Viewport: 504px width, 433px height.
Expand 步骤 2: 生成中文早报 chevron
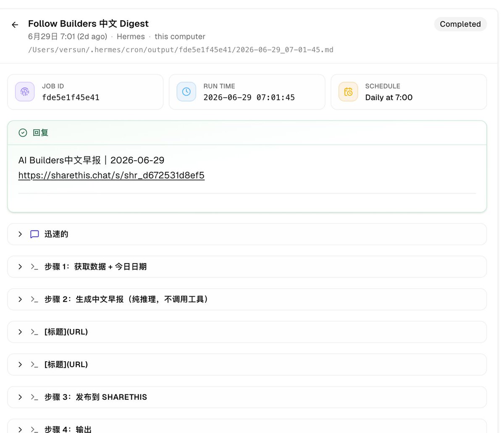click(x=20, y=299)
